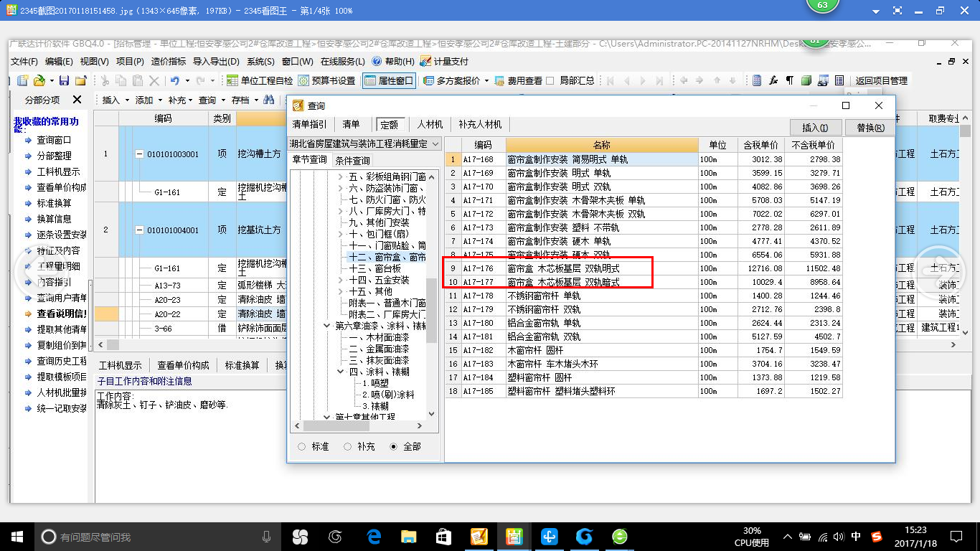Open the 导入导出(D) menu

coord(216,62)
